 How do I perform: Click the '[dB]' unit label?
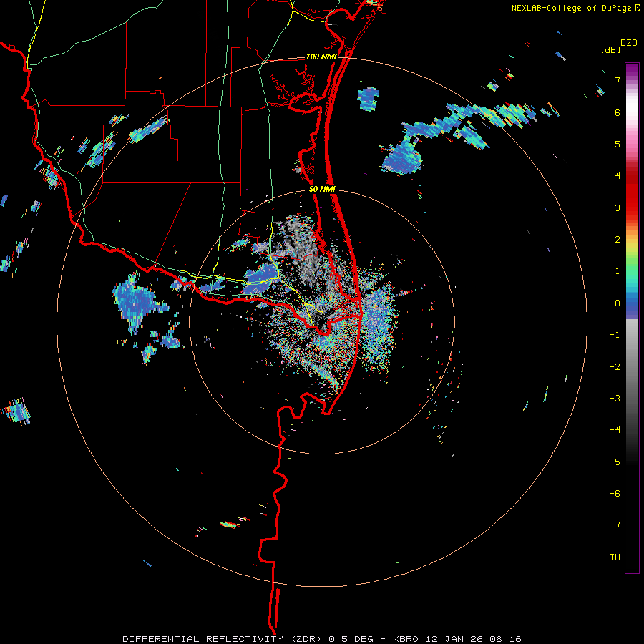tap(611, 49)
